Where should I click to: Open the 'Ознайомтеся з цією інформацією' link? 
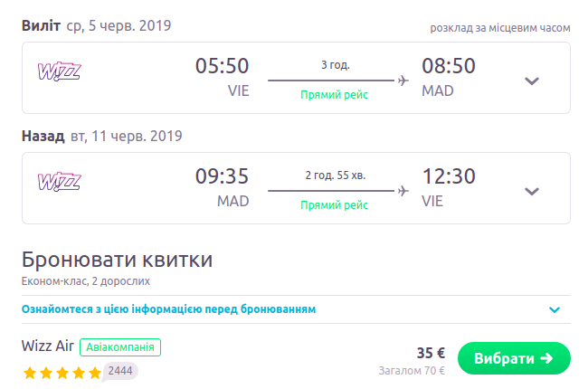click(169, 309)
